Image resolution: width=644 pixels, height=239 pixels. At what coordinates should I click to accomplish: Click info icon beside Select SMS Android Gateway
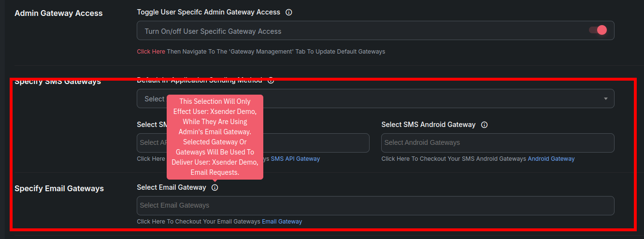pos(484,125)
